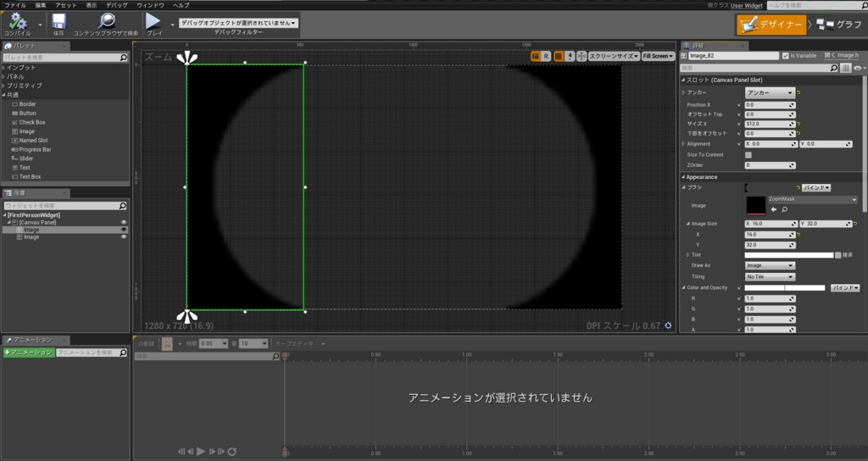Image resolution: width=868 pixels, height=461 pixels.
Task: Toggle the layout outlines button in viewport
Action: (536, 56)
